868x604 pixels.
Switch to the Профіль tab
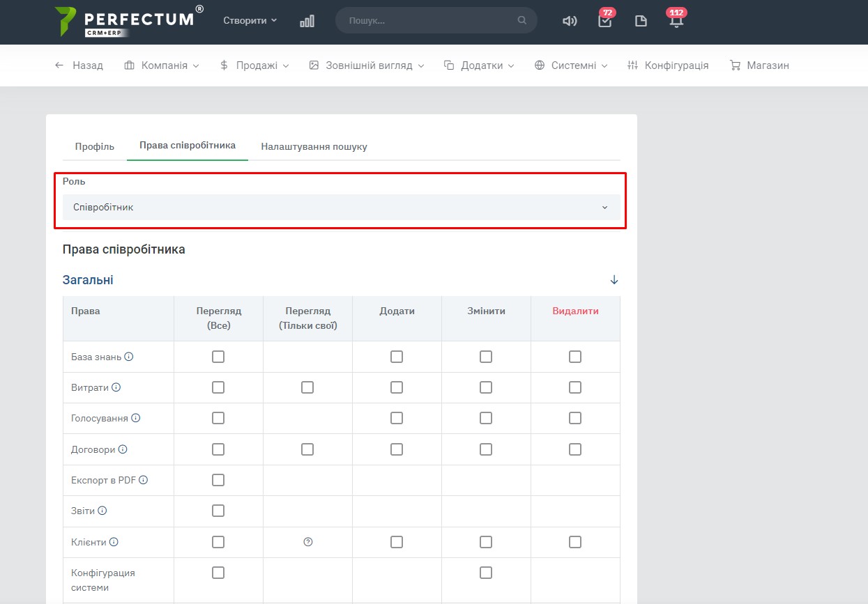pyautogui.click(x=95, y=146)
